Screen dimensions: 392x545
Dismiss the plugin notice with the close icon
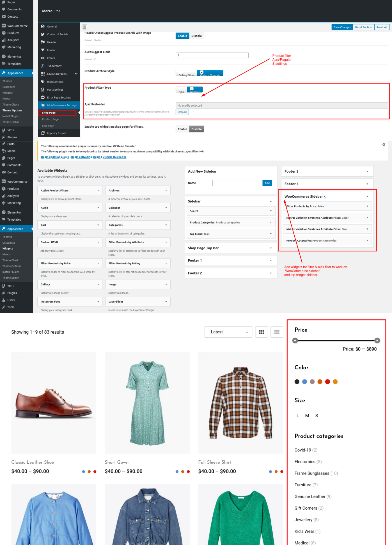point(384,145)
